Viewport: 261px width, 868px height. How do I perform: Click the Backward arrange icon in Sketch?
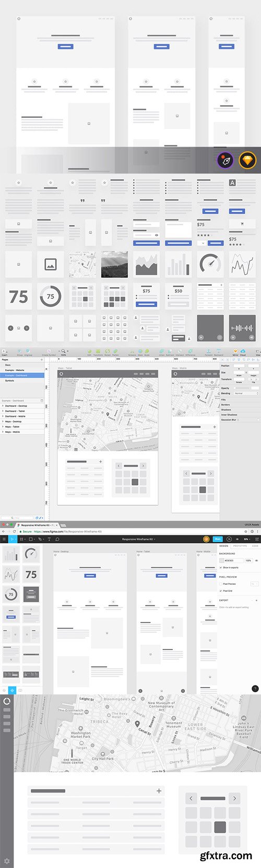point(219,352)
